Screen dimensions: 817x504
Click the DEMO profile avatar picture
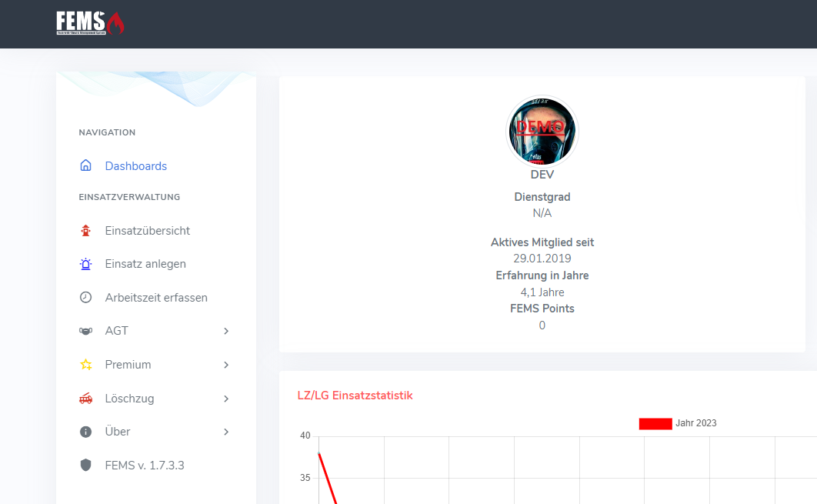tap(542, 132)
